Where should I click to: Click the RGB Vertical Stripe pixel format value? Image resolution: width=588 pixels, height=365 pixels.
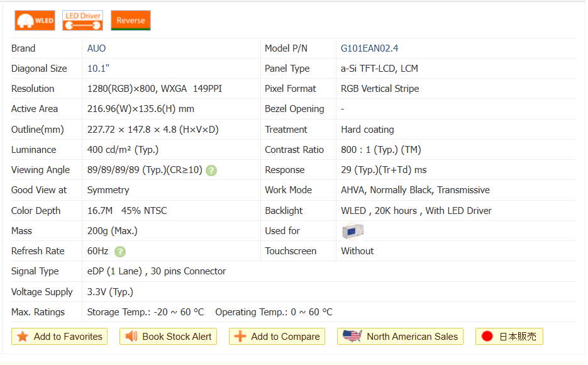coord(380,89)
